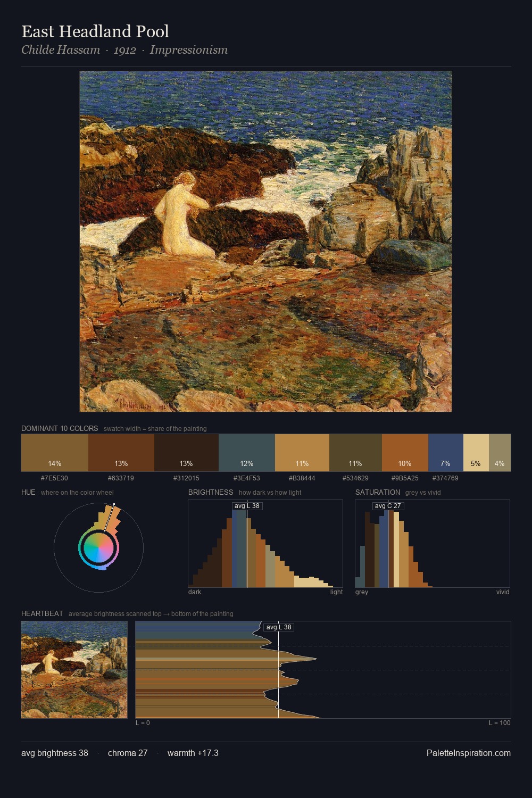
Task: Pick the 10% rust orange #9B5A25 swatch
Action: (405, 453)
